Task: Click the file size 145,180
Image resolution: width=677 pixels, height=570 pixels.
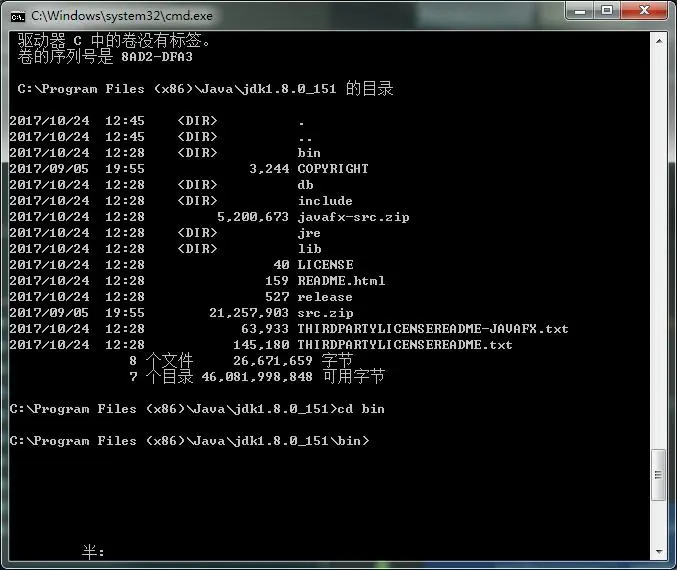Action: point(261,345)
